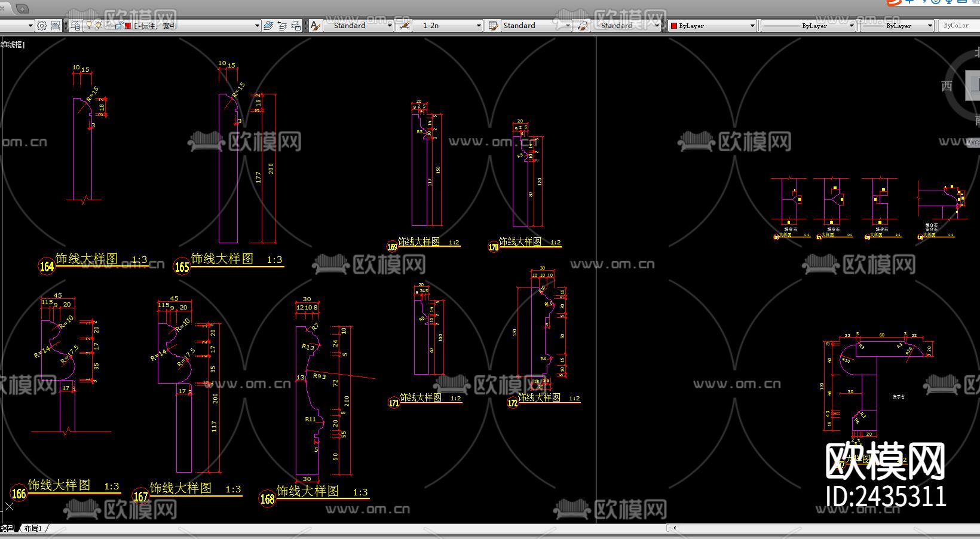Viewport: 980px width, 539px height.
Task: Open a new document tab
Action: pyautogui.click(x=23, y=9)
